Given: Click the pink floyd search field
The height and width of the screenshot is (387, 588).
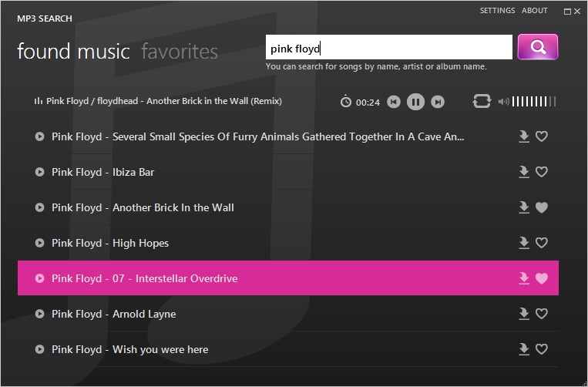Looking at the screenshot, I should pyautogui.click(x=388, y=48).
